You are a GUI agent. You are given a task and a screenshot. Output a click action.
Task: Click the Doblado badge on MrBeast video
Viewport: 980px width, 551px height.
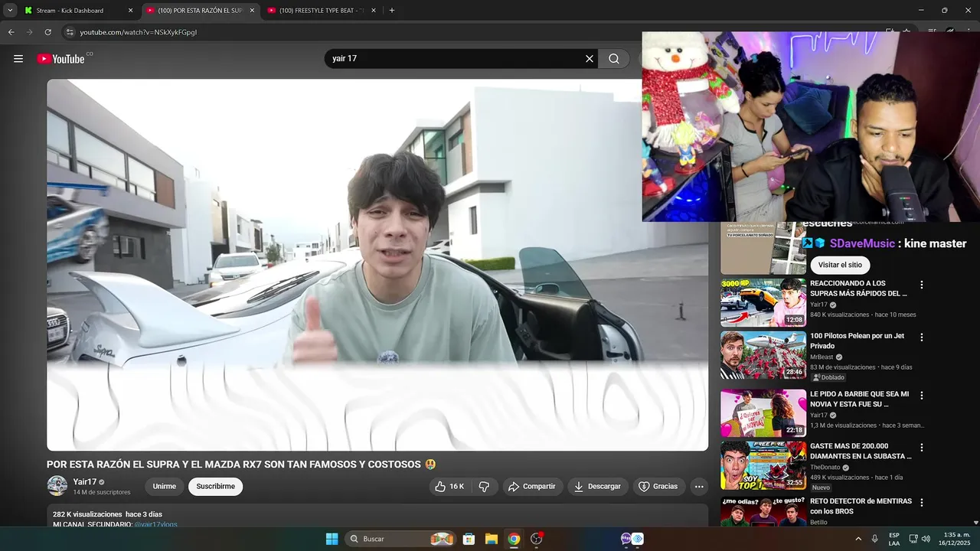click(x=828, y=377)
